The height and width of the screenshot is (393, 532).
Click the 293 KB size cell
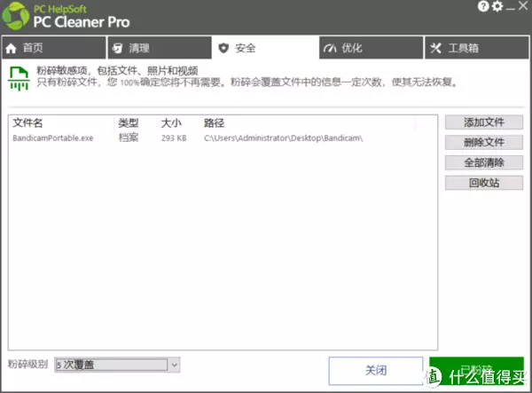pos(174,138)
